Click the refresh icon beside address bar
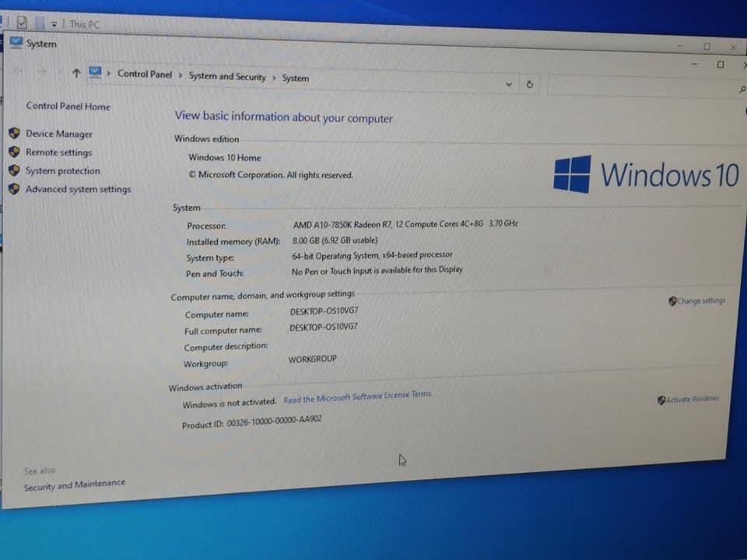Screen dimensions: 747x560 coord(530,85)
